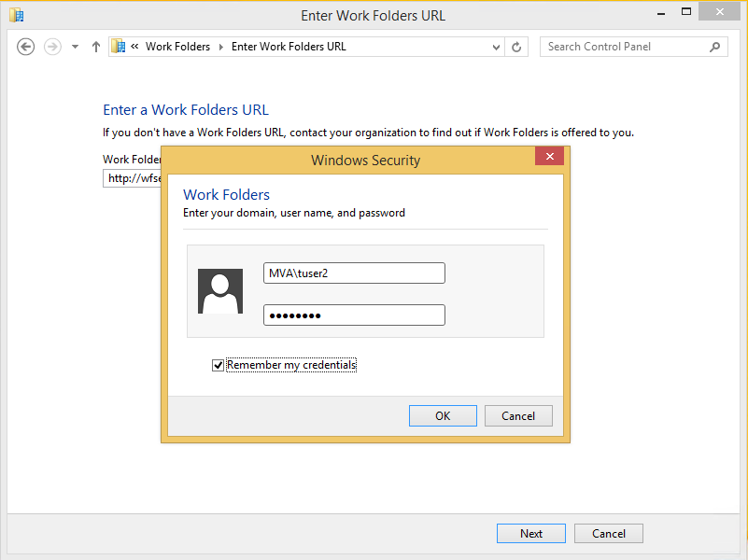This screenshot has width=748, height=560.
Task: Click the MVA\tuser2 user name field
Action: point(354,273)
